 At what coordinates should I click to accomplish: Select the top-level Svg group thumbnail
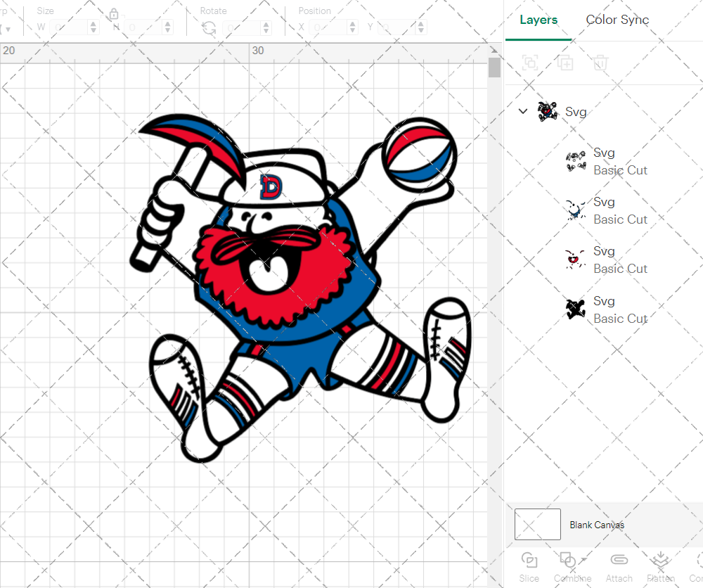[548, 111]
